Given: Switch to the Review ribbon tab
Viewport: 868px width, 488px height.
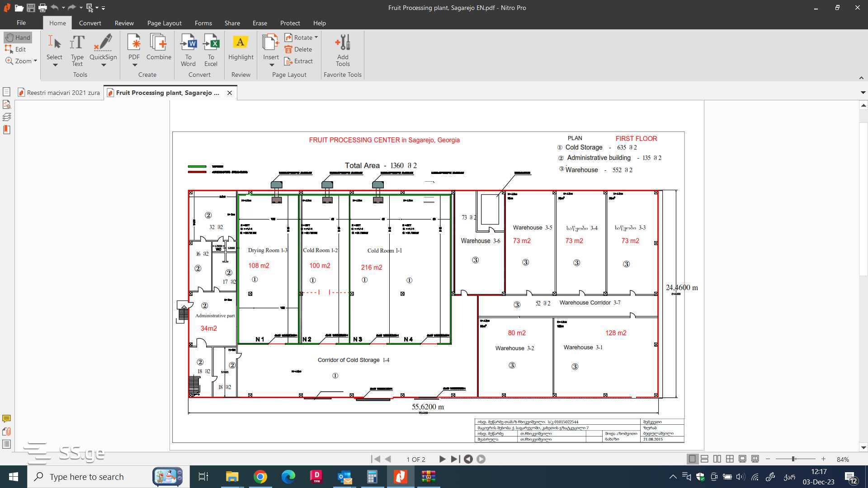Looking at the screenshot, I should (124, 23).
